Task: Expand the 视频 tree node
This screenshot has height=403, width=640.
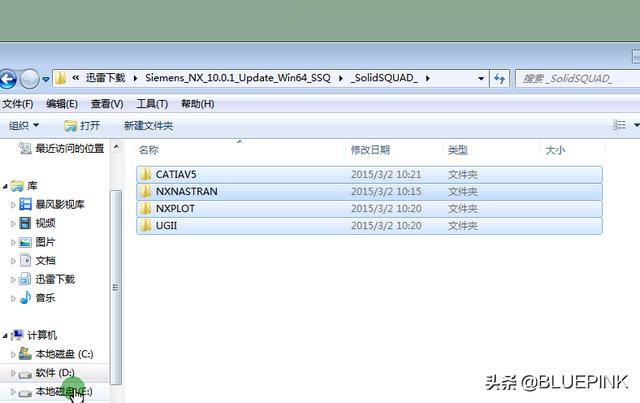Action: [x=13, y=224]
